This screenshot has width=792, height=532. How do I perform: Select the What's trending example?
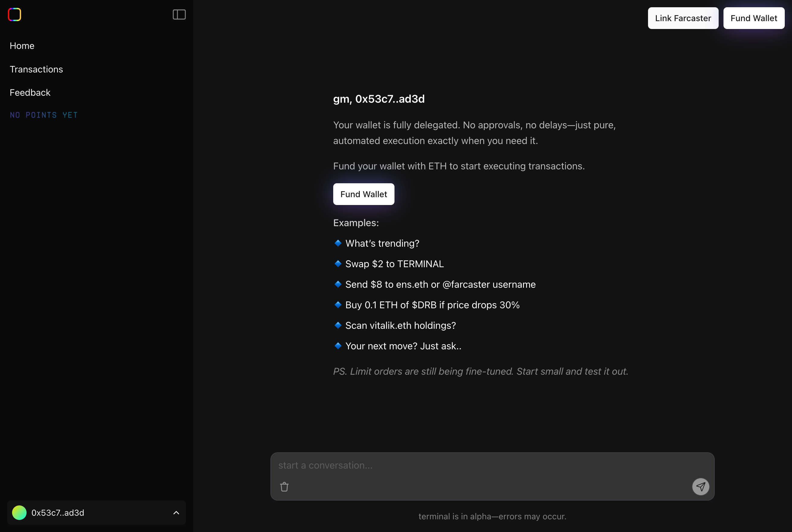[x=382, y=243]
